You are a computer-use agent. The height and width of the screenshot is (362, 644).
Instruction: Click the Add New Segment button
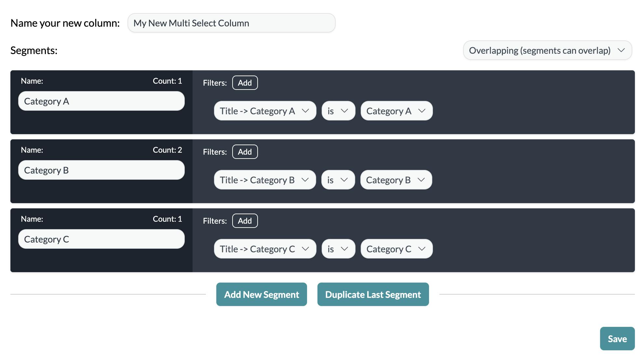point(261,294)
